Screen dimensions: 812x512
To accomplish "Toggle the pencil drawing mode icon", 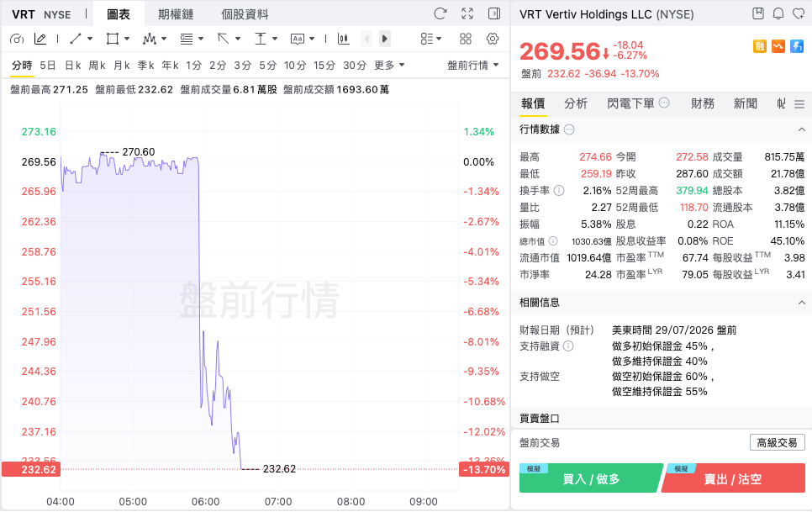I will click(x=40, y=39).
